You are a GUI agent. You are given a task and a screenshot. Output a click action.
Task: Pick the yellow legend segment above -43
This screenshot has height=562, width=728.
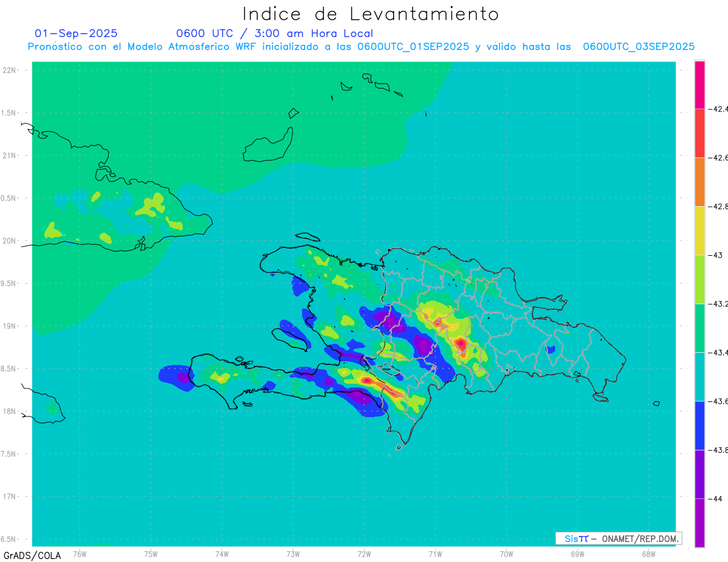(699, 230)
